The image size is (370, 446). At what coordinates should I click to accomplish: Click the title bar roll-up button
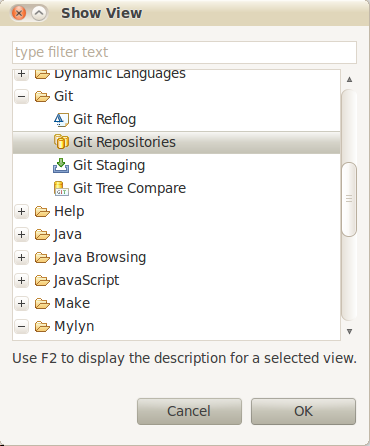39,13
